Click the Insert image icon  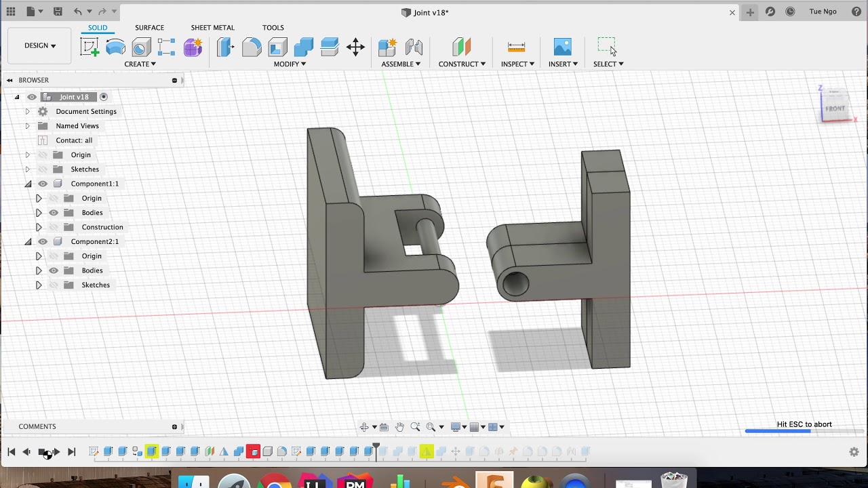point(563,47)
